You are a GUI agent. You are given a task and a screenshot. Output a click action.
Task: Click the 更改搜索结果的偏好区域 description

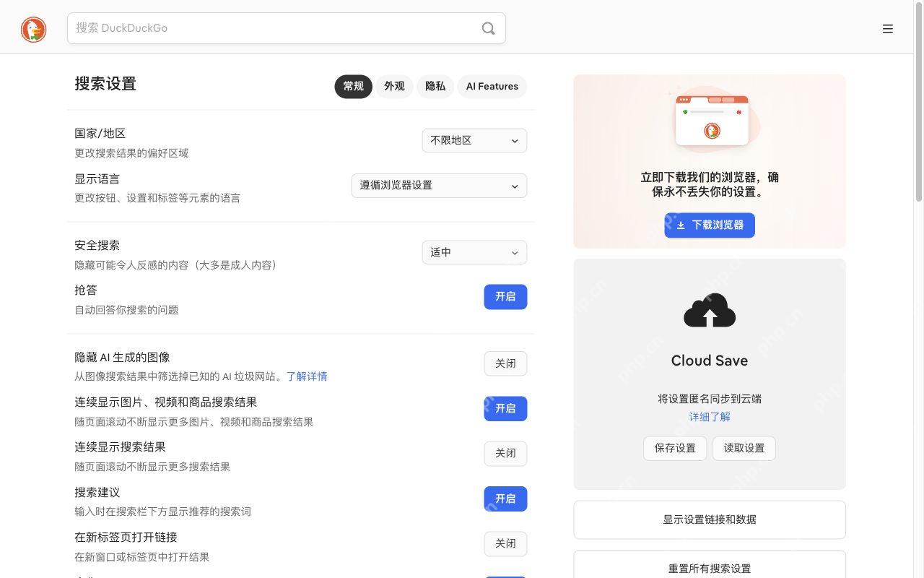(x=131, y=153)
